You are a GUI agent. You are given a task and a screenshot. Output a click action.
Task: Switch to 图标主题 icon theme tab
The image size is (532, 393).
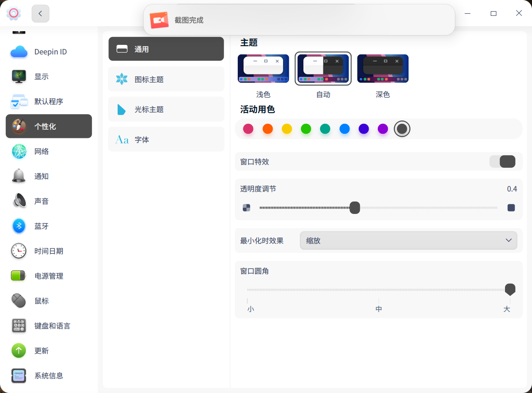(166, 79)
